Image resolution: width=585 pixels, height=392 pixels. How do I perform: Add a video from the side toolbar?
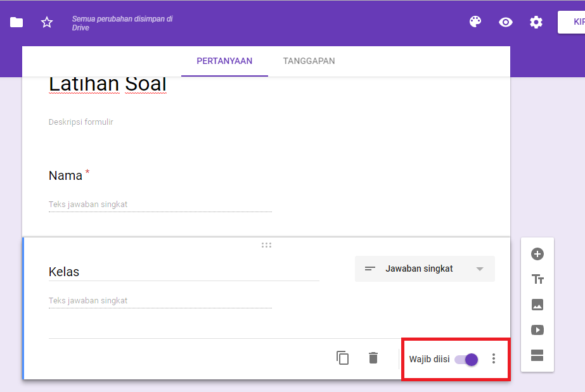point(537,330)
